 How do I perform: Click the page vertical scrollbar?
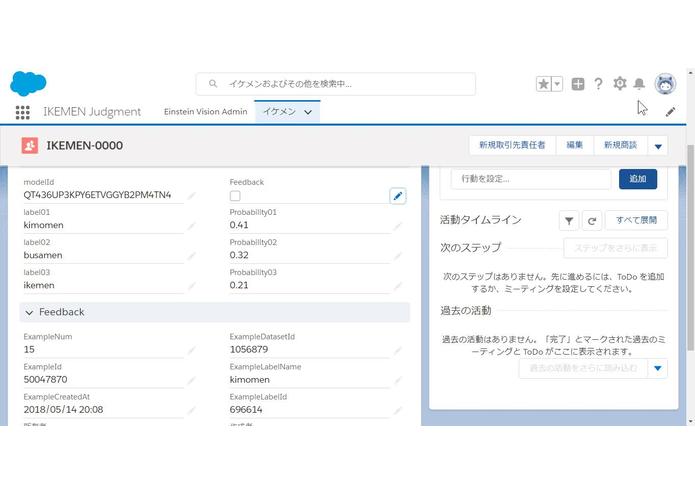point(690,246)
